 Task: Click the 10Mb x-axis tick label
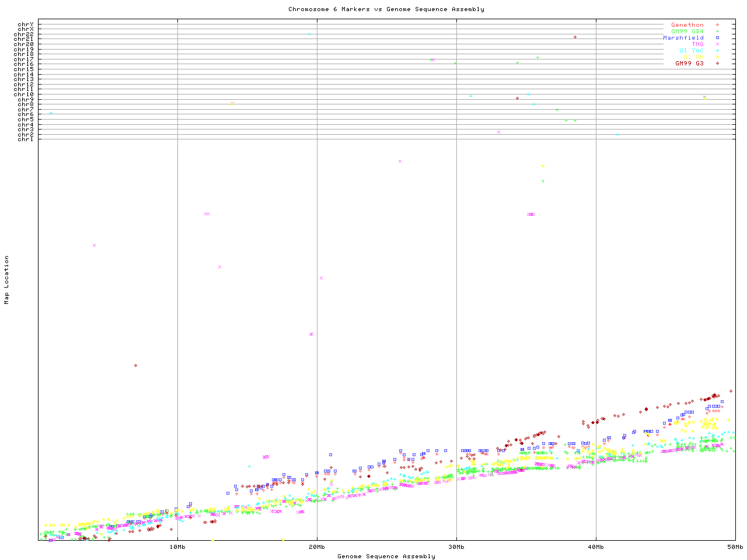coord(177,547)
